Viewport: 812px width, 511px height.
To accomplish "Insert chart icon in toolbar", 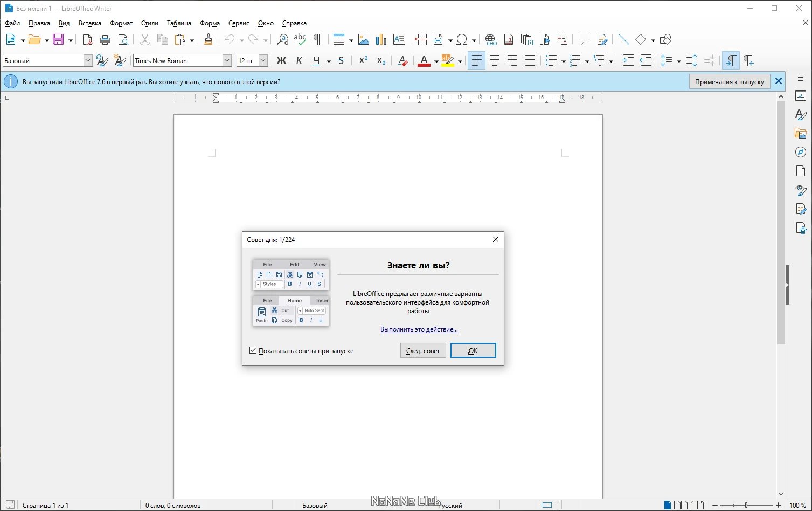I will [381, 39].
